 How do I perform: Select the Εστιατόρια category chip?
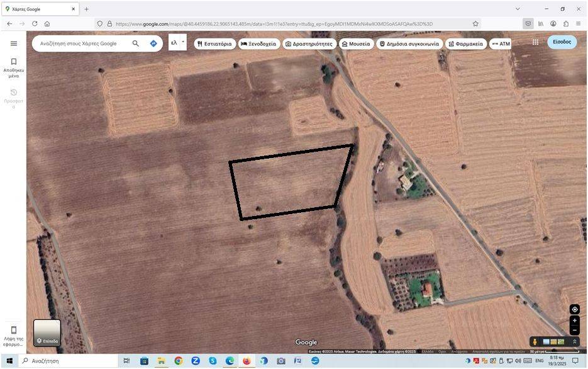point(214,44)
